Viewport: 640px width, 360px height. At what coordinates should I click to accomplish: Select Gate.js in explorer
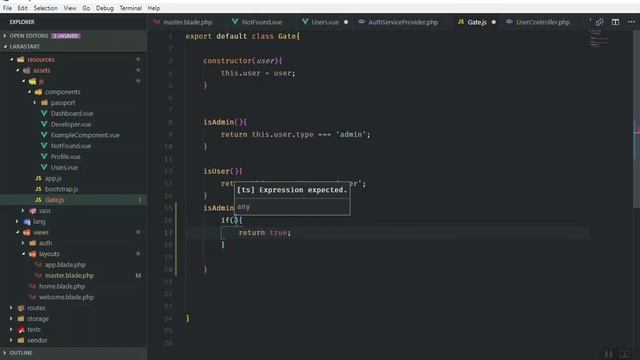(73, 200)
